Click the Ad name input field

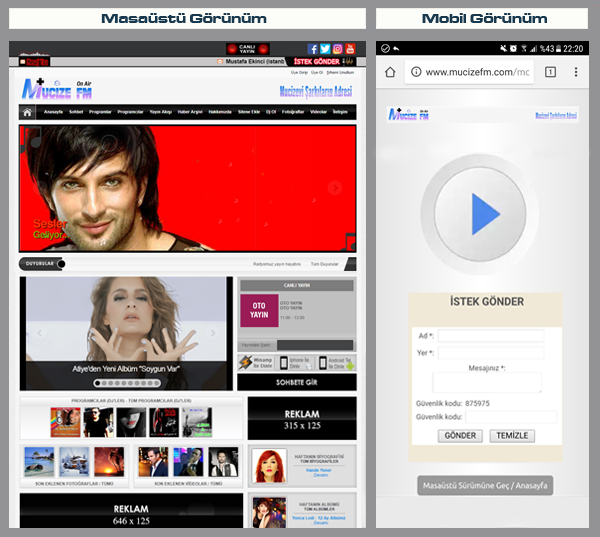(490, 336)
